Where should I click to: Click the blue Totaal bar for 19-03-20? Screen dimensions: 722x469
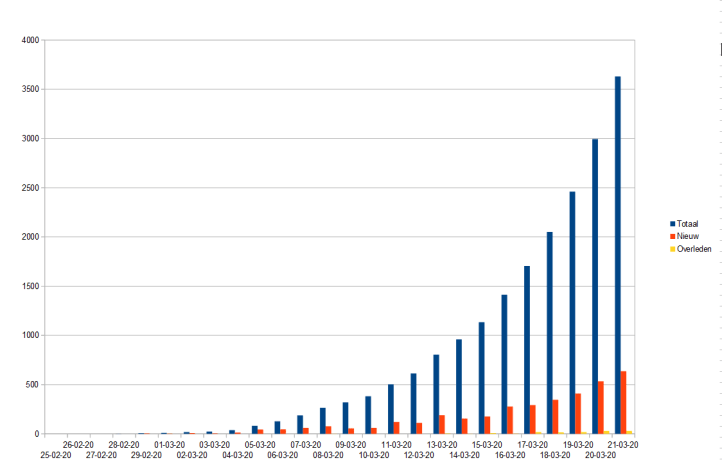pos(572,313)
